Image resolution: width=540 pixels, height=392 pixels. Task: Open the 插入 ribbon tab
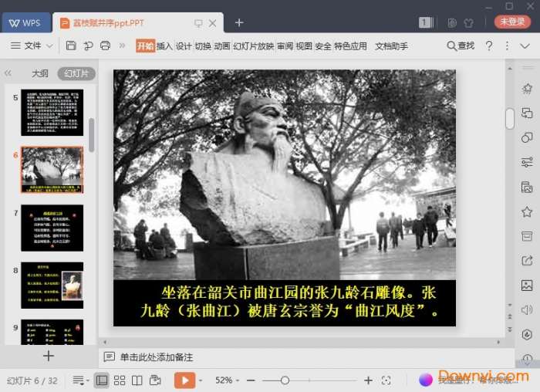pyautogui.click(x=164, y=46)
